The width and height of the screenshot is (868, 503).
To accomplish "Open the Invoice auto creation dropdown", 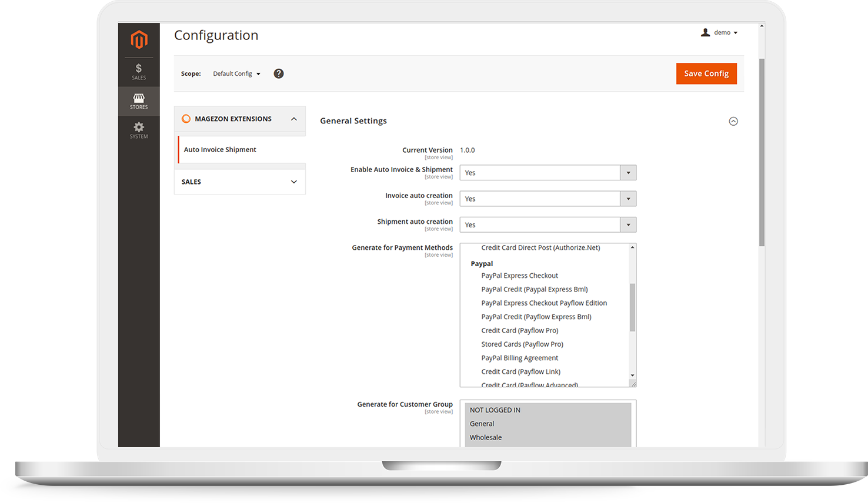I will (x=628, y=199).
